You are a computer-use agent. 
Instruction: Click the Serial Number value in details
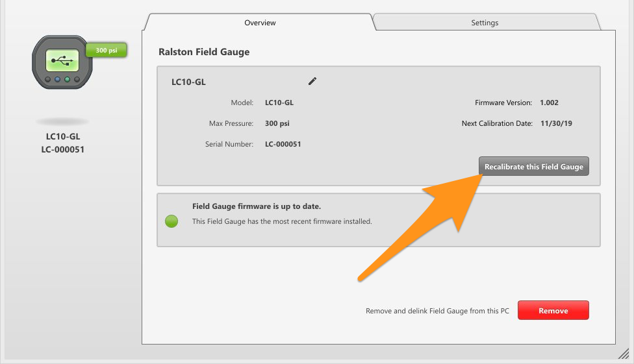(x=283, y=144)
